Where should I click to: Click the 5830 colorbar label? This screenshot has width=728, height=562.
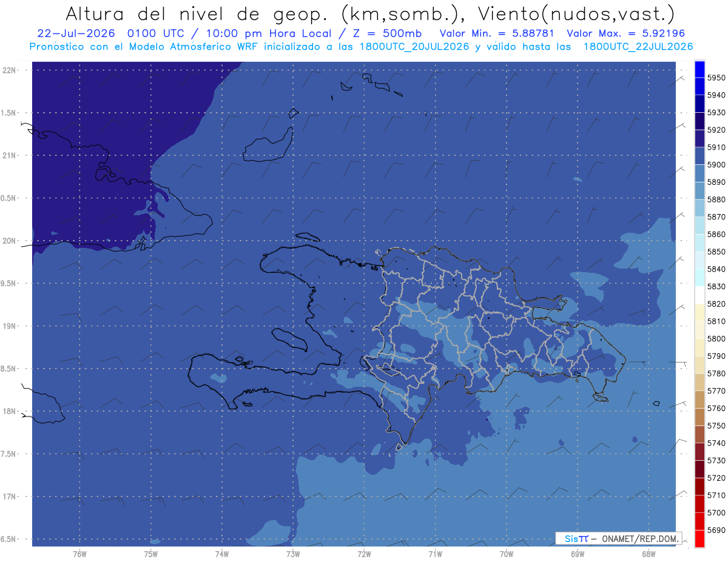716,287
